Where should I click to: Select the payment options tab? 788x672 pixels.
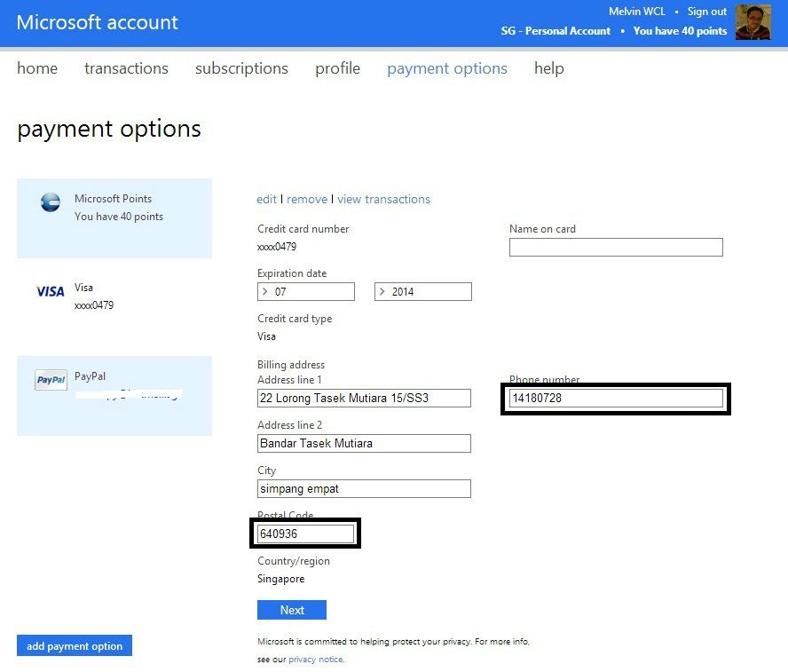pyautogui.click(x=447, y=68)
